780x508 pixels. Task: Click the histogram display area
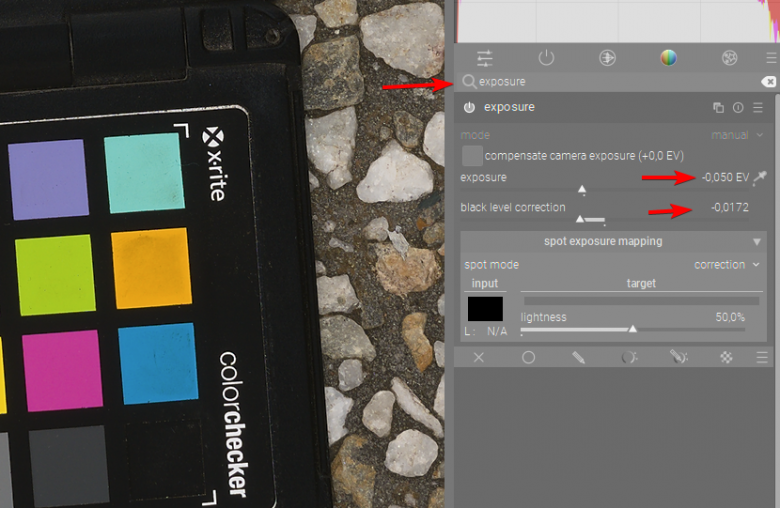point(616,21)
